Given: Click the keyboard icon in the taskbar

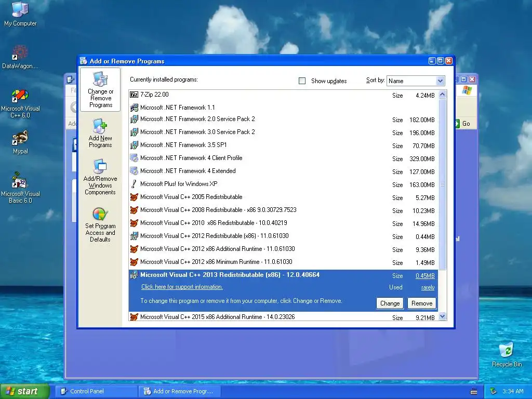Looking at the screenshot, I should coord(474,392).
